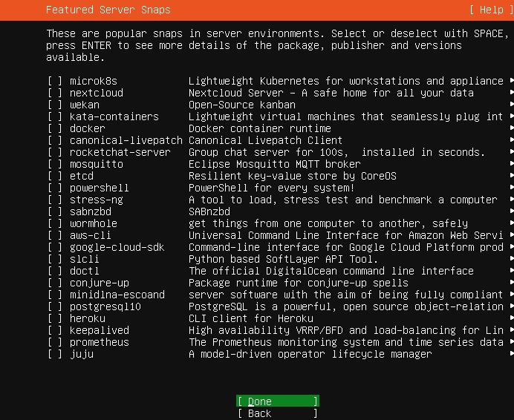Open the aws-cli row details arrow
Image resolution: width=514 pixels, height=420 pixels.
512,234
